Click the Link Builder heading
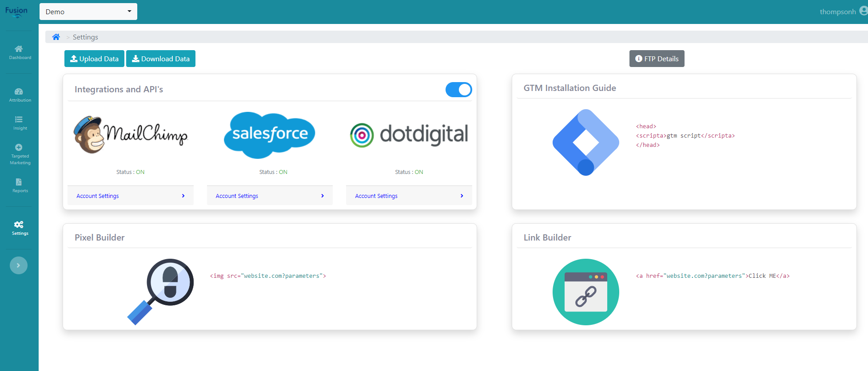 click(x=547, y=237)
